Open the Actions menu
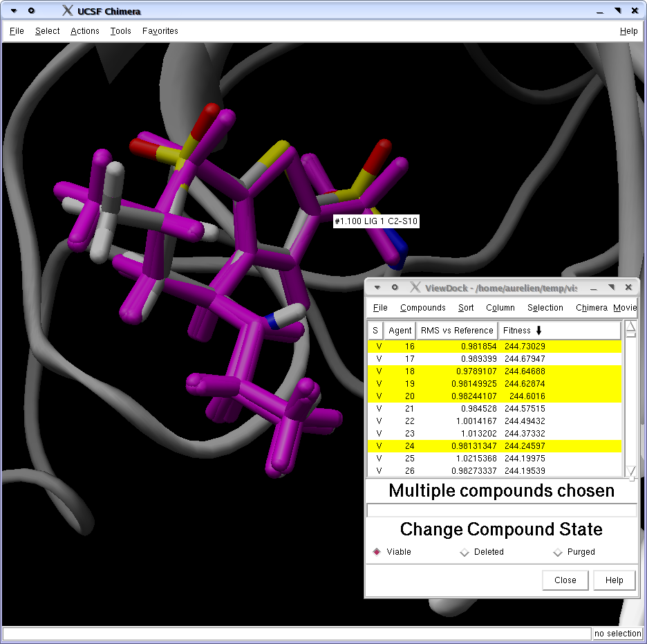This screenshot has height=644, width=647. [x=85, y=31]
